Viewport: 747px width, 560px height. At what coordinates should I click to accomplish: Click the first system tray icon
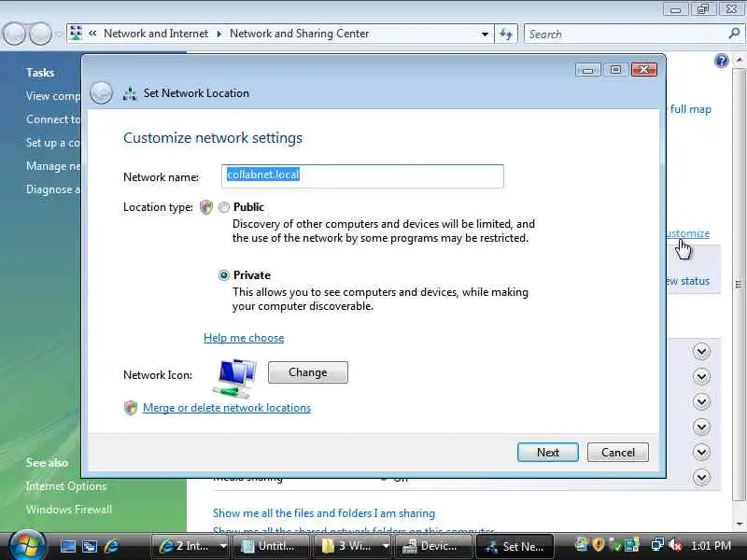pos(583,544)
